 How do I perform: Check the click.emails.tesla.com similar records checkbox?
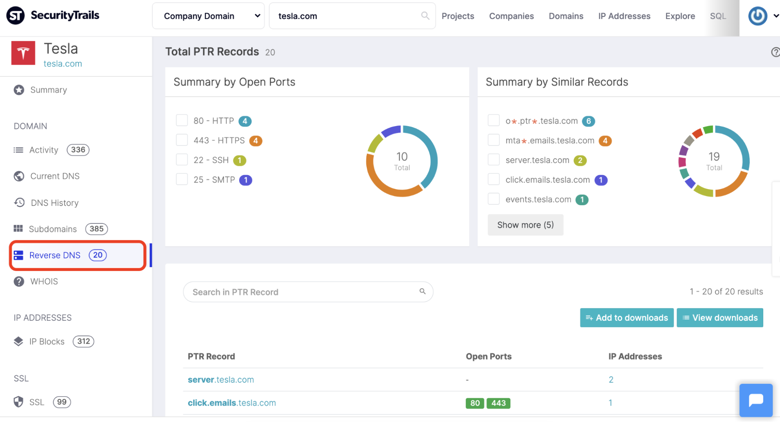click(493, 179)
